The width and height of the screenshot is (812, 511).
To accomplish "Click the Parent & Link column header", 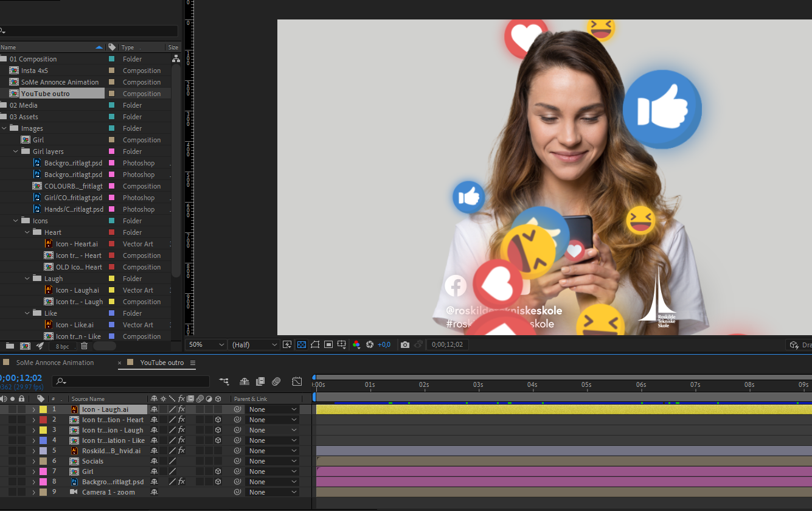I will [251, 399].
